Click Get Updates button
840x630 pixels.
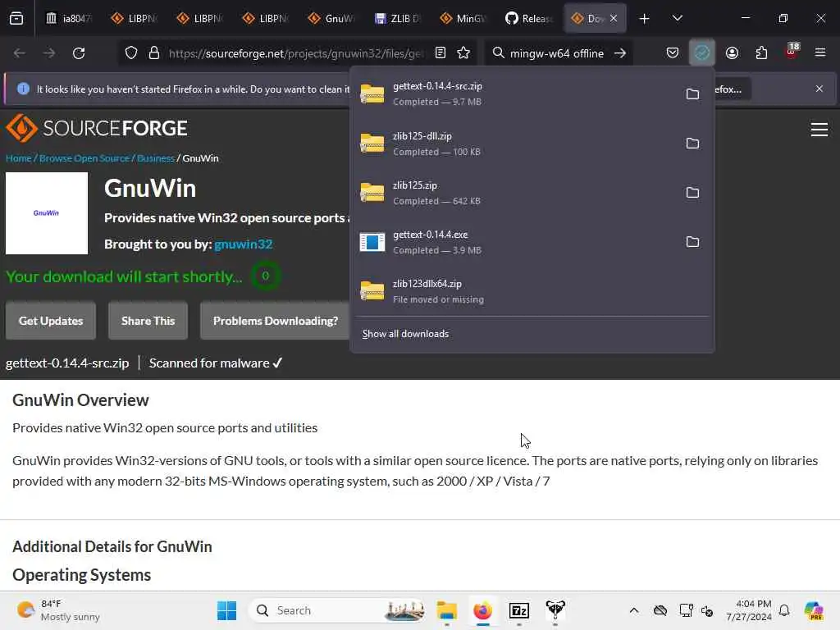51,321
